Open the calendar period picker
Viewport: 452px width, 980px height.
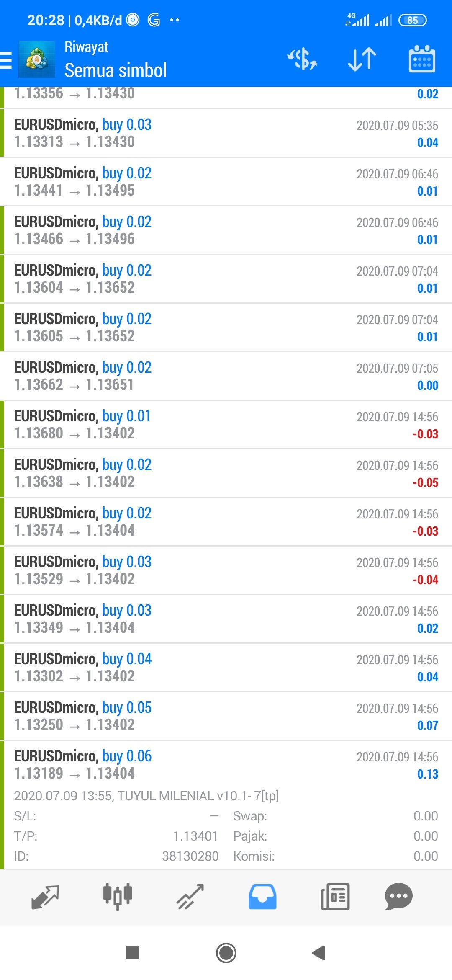[422, 59]
